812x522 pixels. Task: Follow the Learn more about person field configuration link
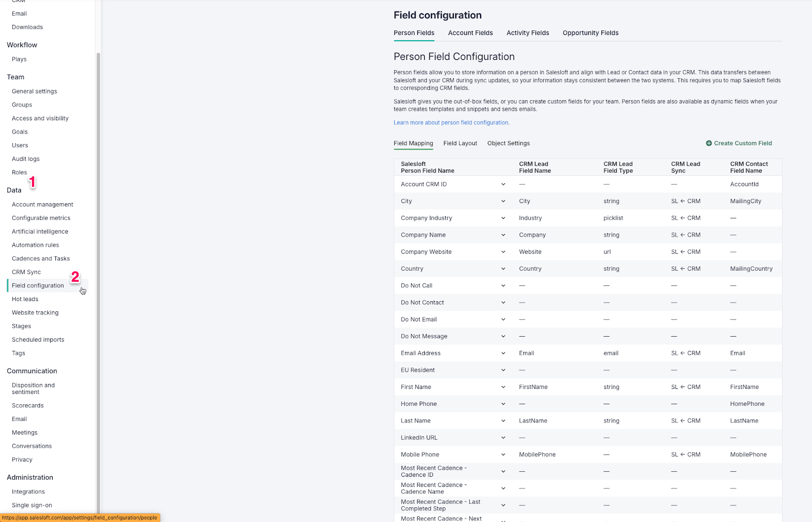[451, 123]
